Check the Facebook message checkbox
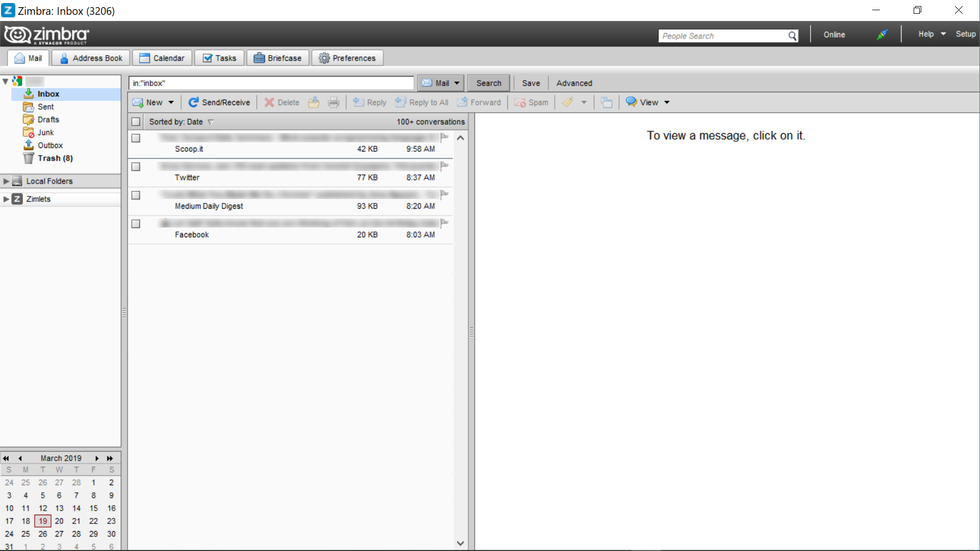The height and width of the screenshot is (551, 980). click(136, 224)
